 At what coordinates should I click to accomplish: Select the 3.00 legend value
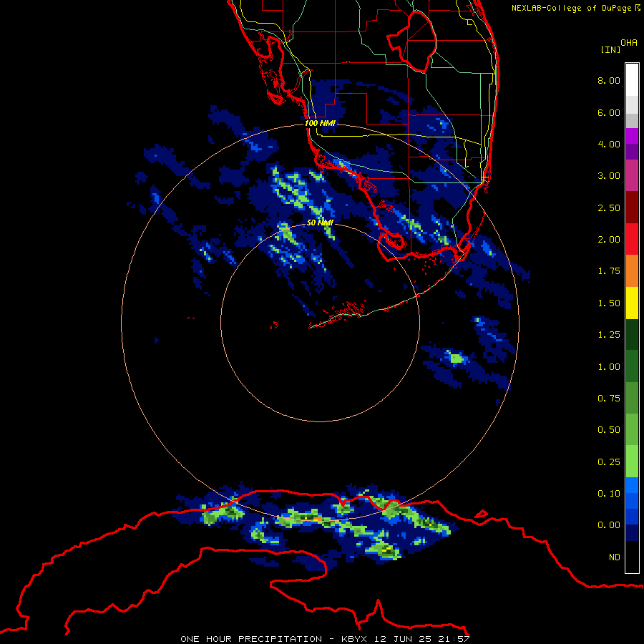(609, 176)
